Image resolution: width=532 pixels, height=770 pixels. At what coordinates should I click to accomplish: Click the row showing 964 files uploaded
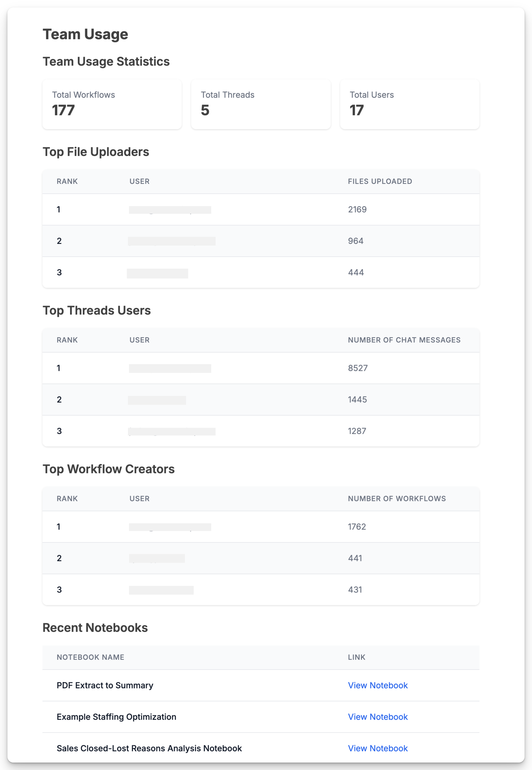click(261, 241)
